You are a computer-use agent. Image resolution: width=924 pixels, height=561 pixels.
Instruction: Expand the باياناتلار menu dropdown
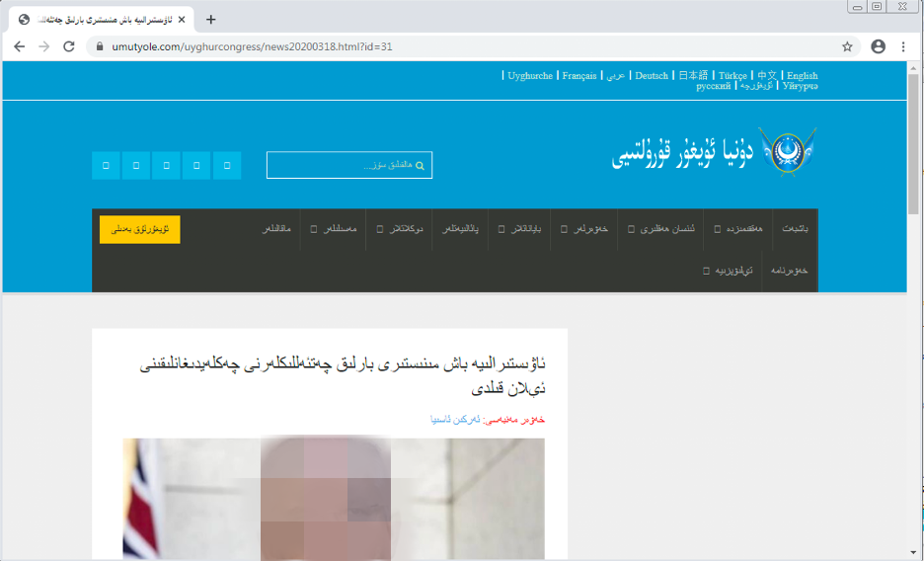point(519,228)
